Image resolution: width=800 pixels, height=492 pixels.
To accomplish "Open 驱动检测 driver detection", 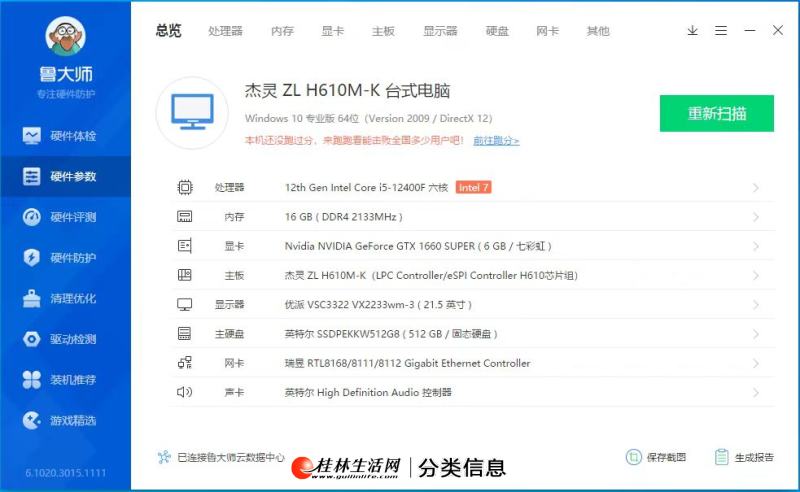I will (x=65, y=339).
